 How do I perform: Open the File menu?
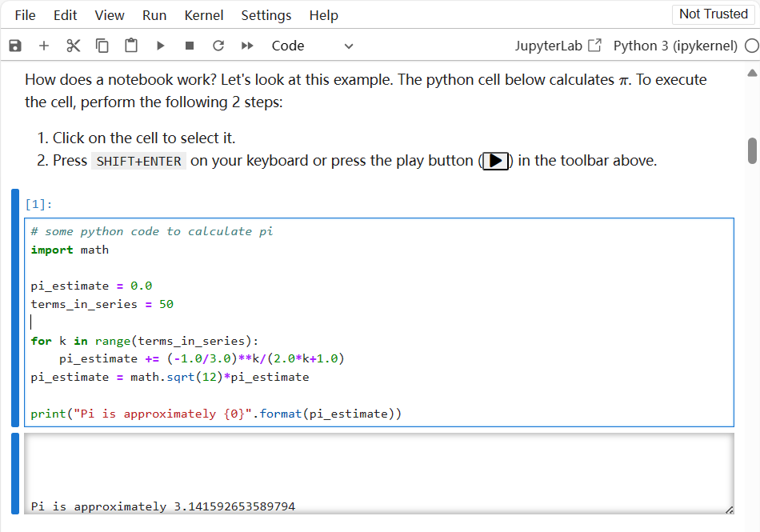pyautogui.click(x=25, y=14)
